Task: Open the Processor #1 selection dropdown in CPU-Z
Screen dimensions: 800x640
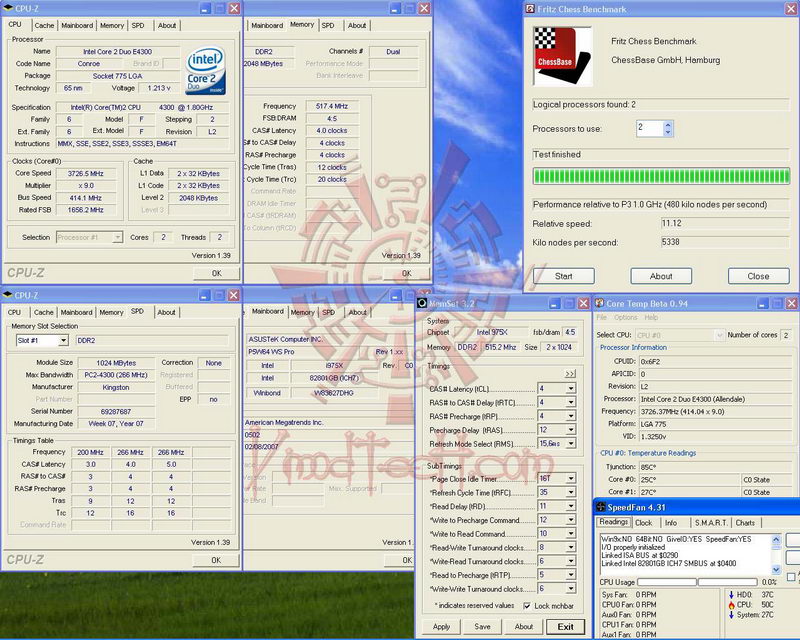Action: pos(118,237)
